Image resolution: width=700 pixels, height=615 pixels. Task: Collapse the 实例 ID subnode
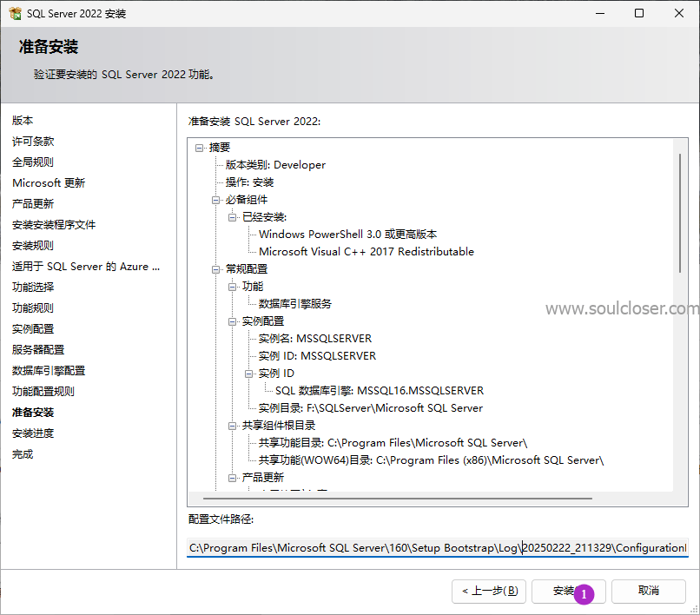tap(248, 374)
